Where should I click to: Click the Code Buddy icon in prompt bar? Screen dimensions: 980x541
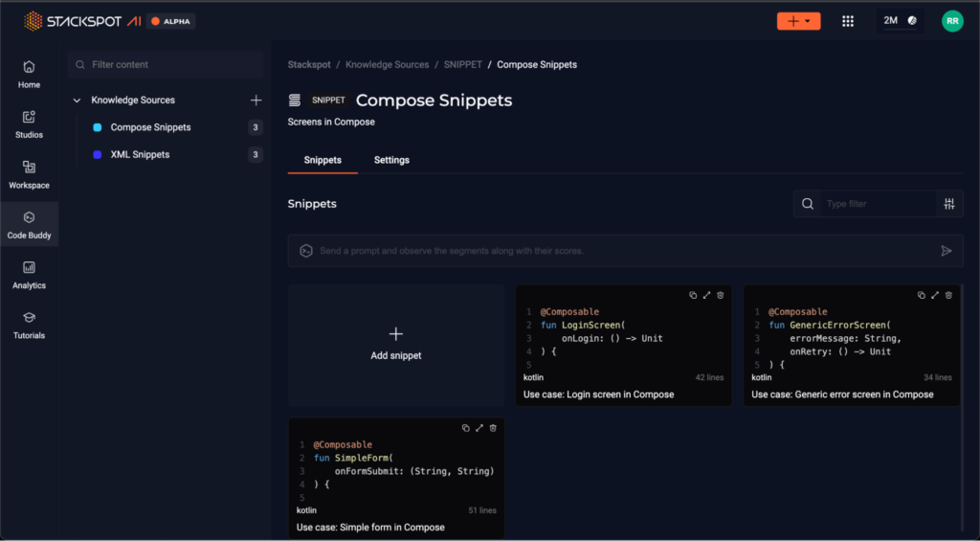pyautogui.click(x=305, y=251)
